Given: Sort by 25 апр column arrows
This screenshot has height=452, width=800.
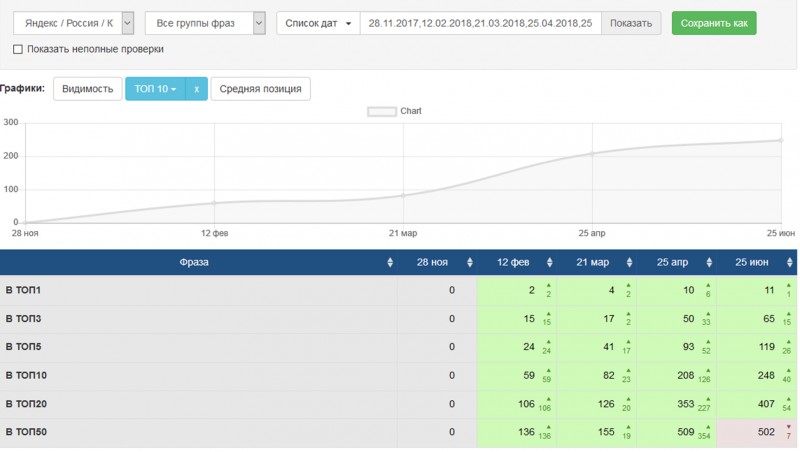Looking at the screenshot, I should [x=709, y=262].
